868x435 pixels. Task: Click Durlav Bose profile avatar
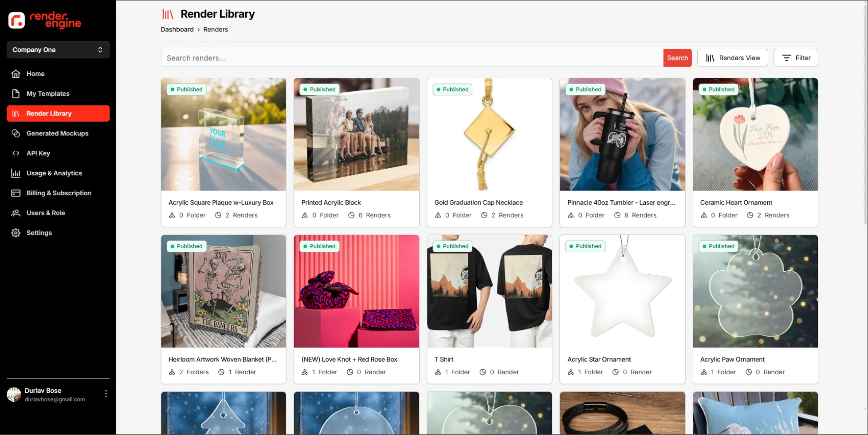pos(14,394)
